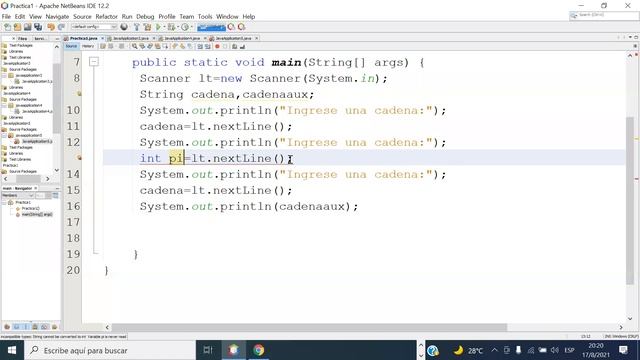Click the editor horizontal scrollbar
This screenshot has width=640, height=360.
tap(309, 327)
